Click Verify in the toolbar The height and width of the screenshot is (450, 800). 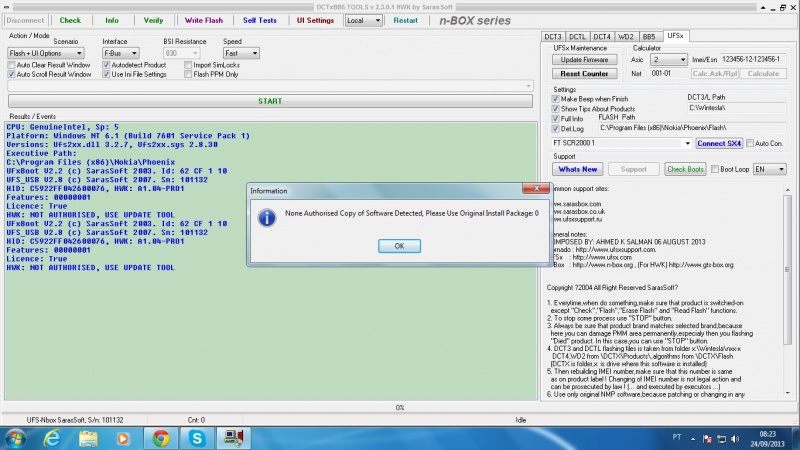coord(153,20)
